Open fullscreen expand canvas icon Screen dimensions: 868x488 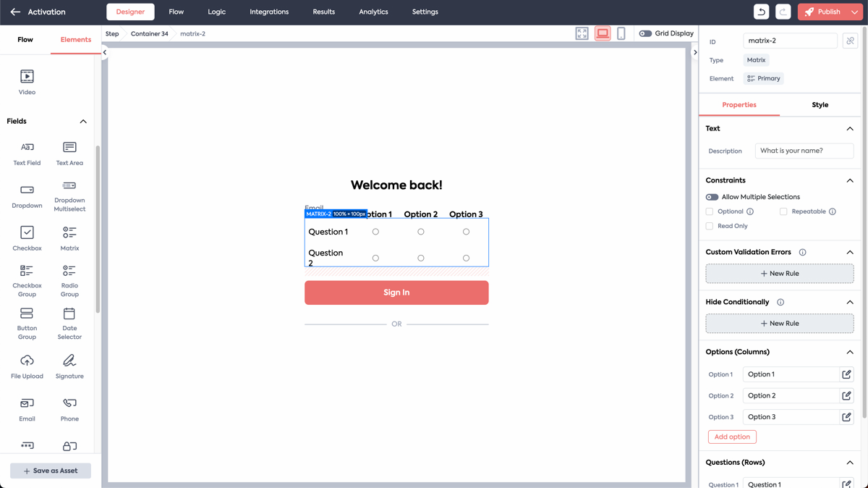(x=582, y=33)
